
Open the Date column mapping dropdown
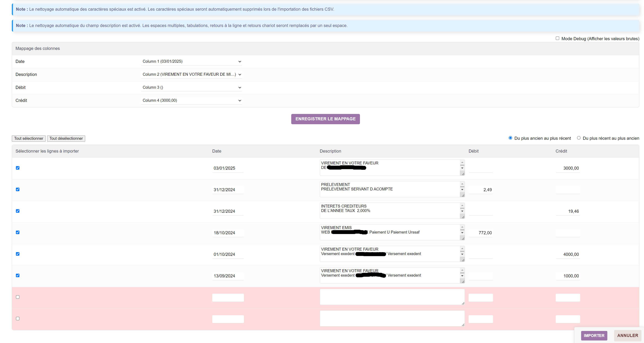pos(192,62)
